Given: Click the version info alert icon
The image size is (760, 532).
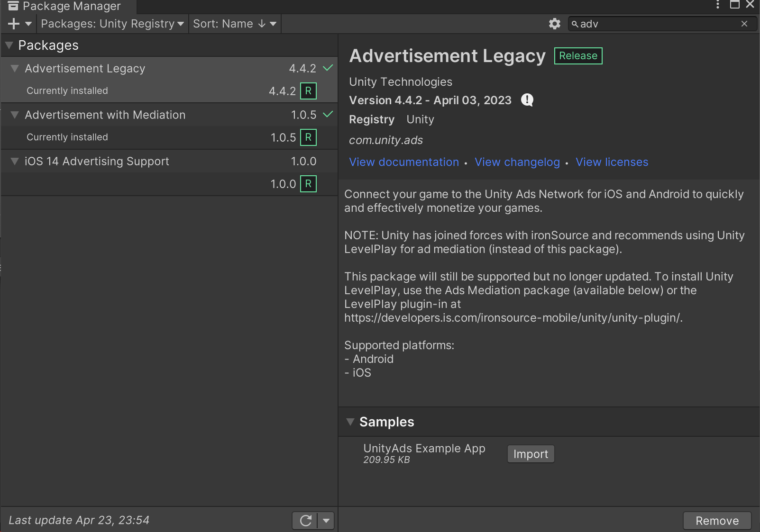Looking at the screenshot, I should pos(527,100).
